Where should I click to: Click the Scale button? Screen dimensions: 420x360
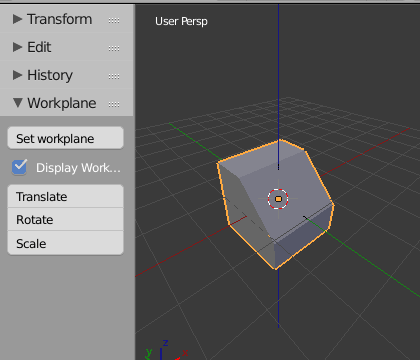pyautogui.click(x=66, y=243)
